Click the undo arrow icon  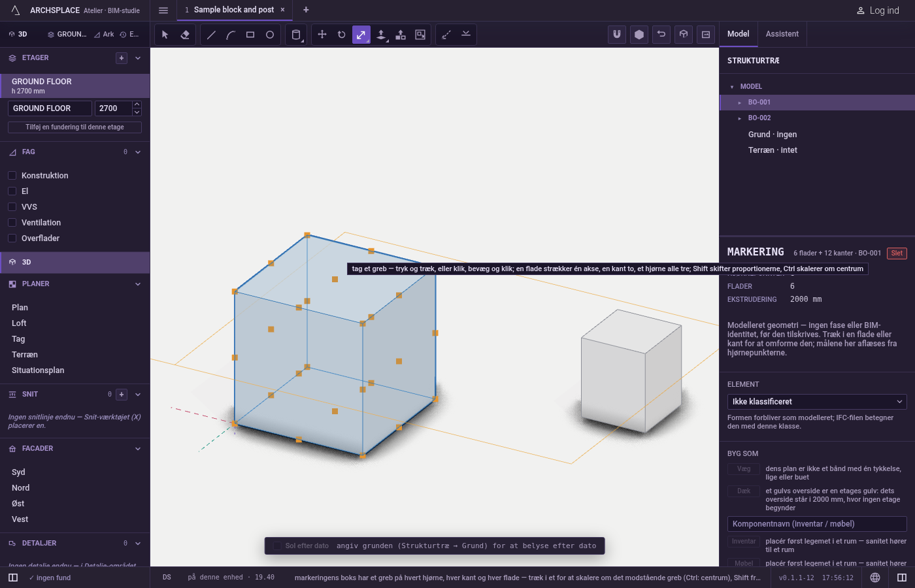click(x=661, y=35)
